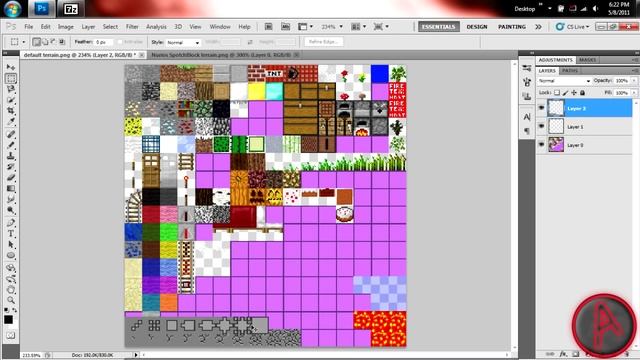
Task: Open Layers panel options menu
Action: (x=635, y=71)
